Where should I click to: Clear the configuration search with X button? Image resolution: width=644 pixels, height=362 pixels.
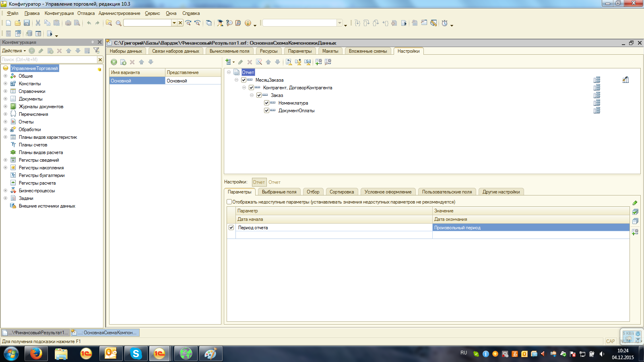pos(100,60)
